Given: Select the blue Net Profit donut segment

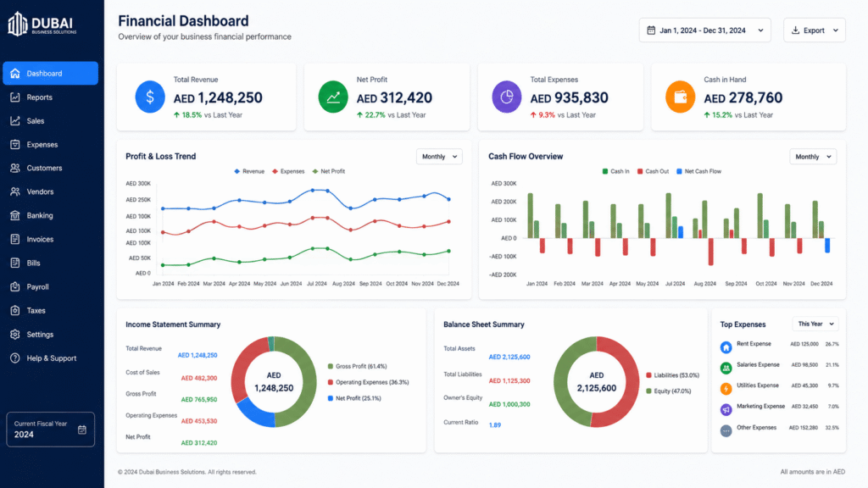Looking at the screenshot, I should click(x=254, y=414).
